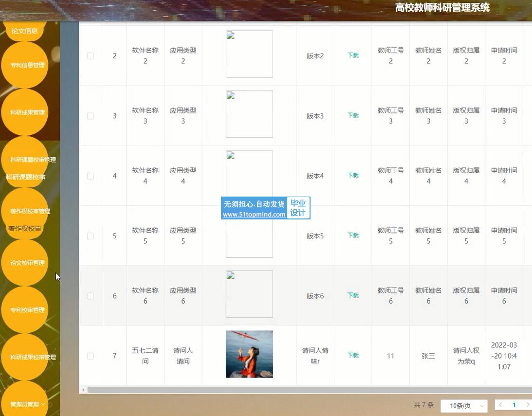Viewport: 532px width, 416px height.
Task: Select the 教师工号 5 cell
Action: click(x=390, y=235)
